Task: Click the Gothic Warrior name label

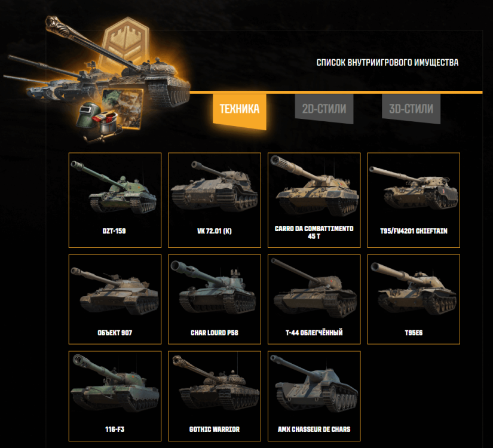Action: (x=215, y=429)
